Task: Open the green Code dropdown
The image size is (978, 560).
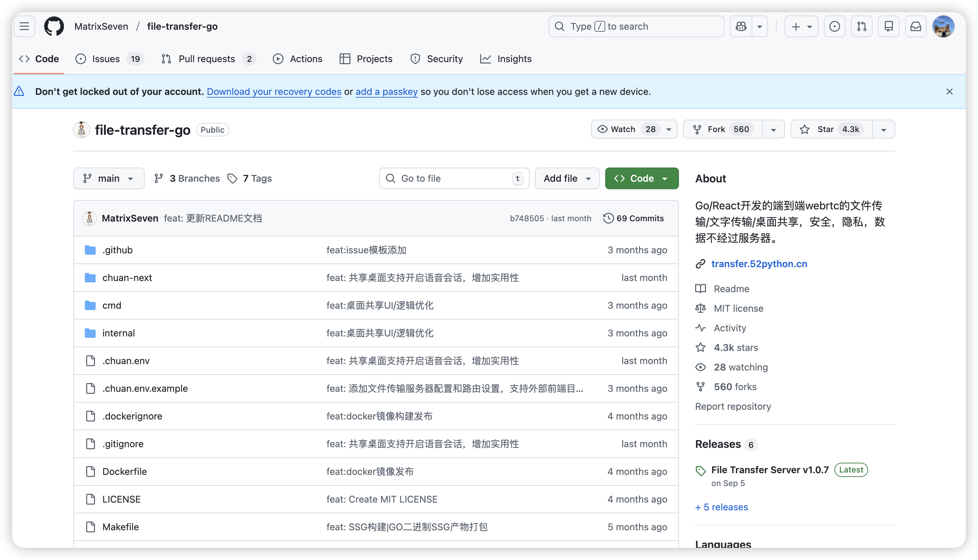Action: 641,178
